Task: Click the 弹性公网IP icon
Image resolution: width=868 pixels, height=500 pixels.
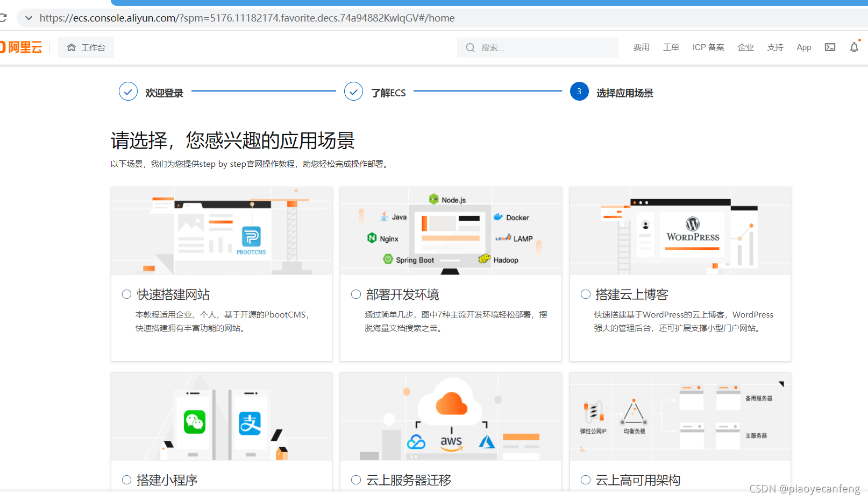Action: (593, 412)
